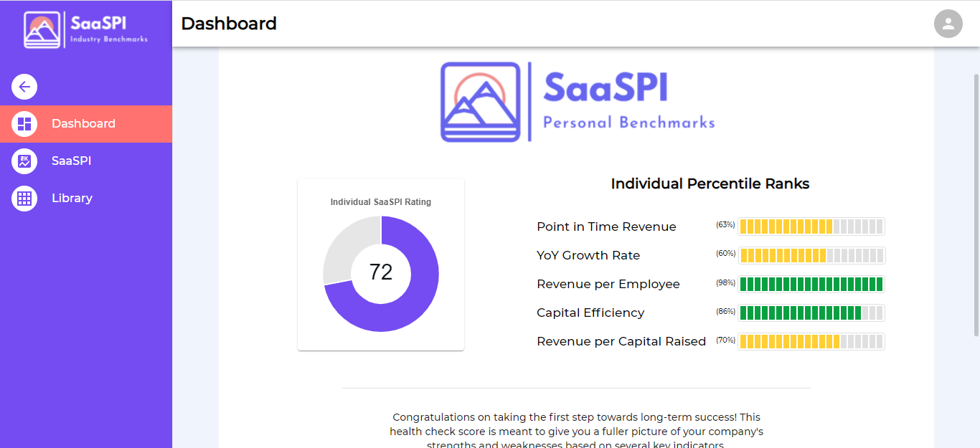Open the SaaSPI menu item

86,161
